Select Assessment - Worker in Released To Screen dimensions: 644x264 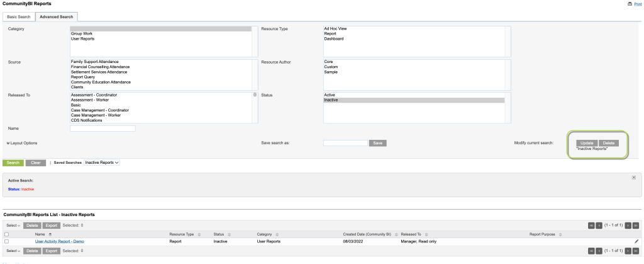coord(161,100)
